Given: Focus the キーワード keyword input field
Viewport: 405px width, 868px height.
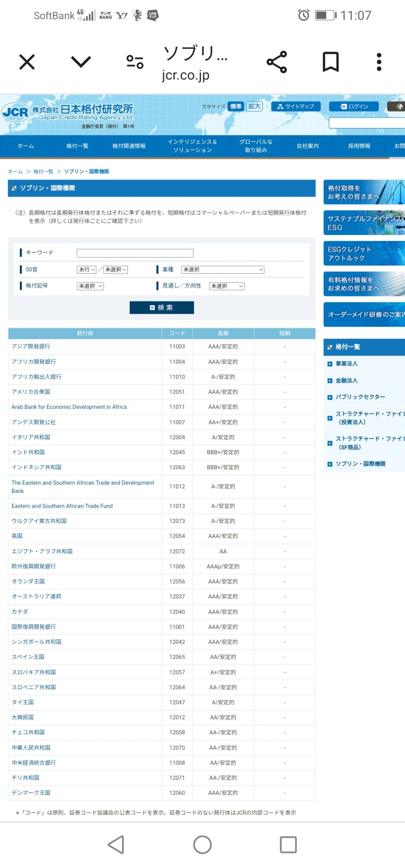Looking at the screenshot, I should point(135,253).
